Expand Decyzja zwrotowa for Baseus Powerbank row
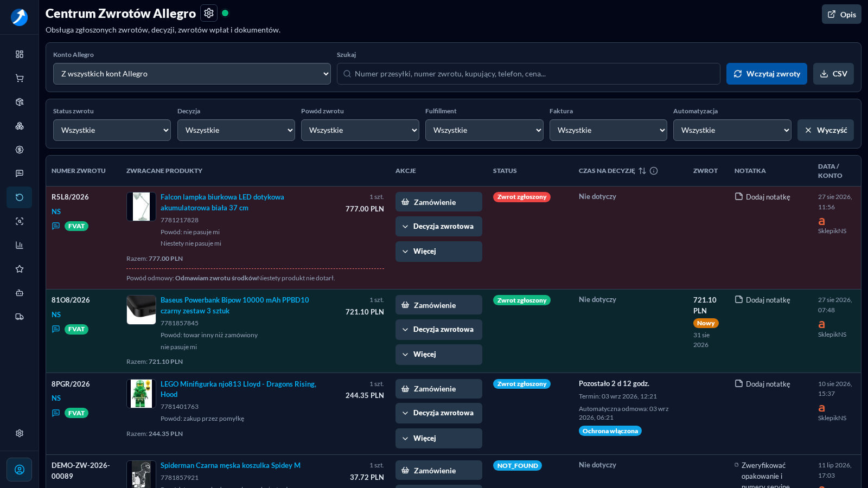 (439, 330)
